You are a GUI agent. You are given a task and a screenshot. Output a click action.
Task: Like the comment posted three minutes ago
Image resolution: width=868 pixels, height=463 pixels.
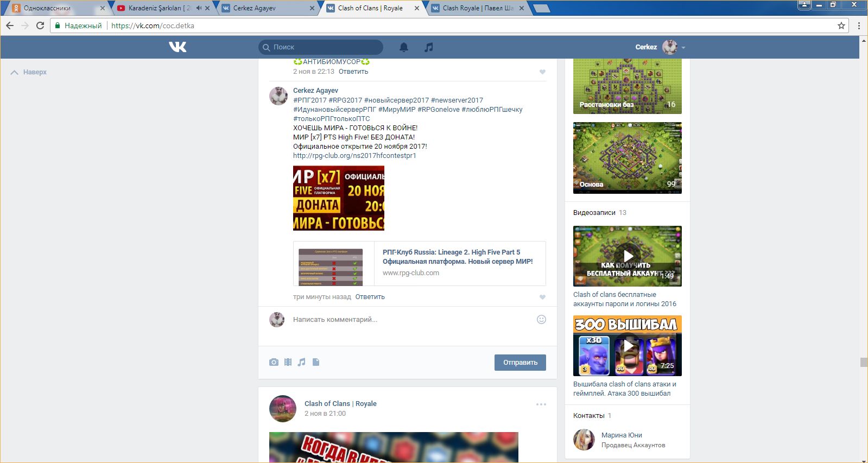(542, 297)
